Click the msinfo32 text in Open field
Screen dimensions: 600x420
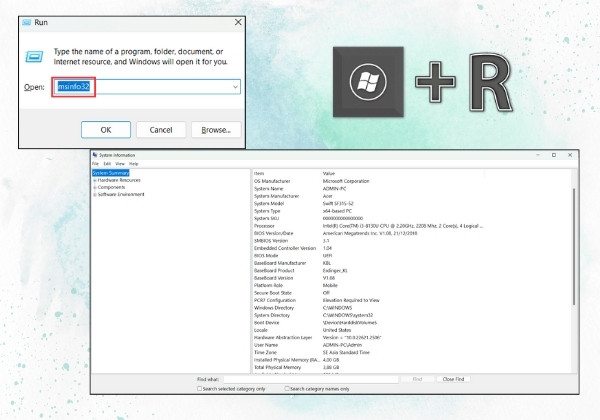click(x=73, y=87)
